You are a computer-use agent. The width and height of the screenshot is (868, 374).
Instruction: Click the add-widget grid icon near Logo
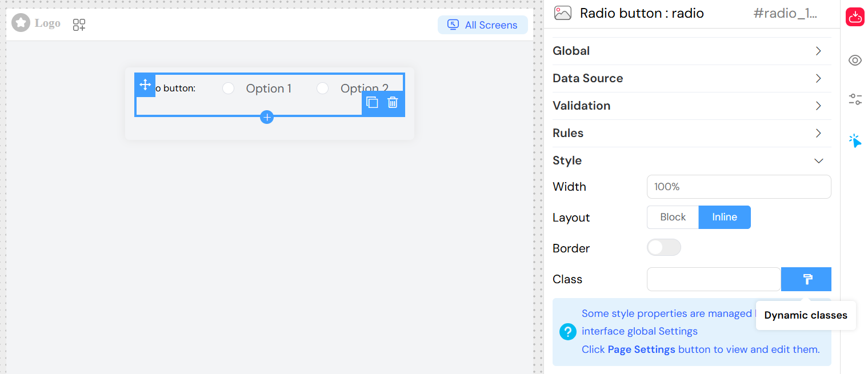(x=79, y=25)
